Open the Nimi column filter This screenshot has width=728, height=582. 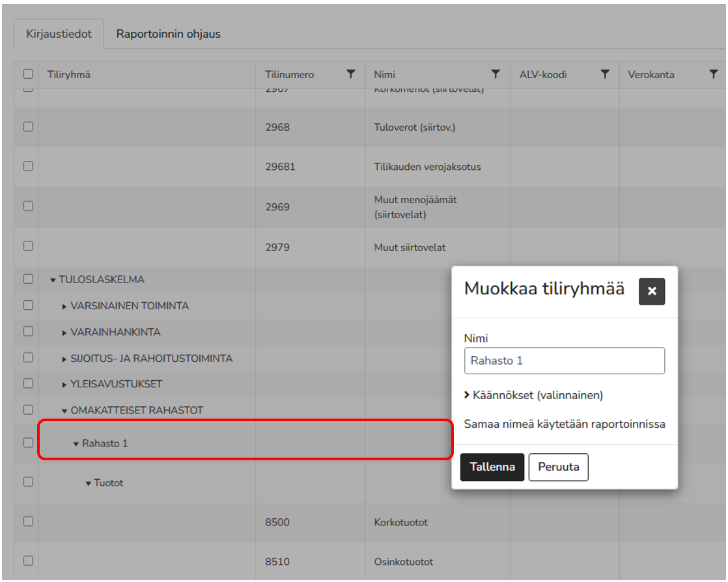point(496,74)
